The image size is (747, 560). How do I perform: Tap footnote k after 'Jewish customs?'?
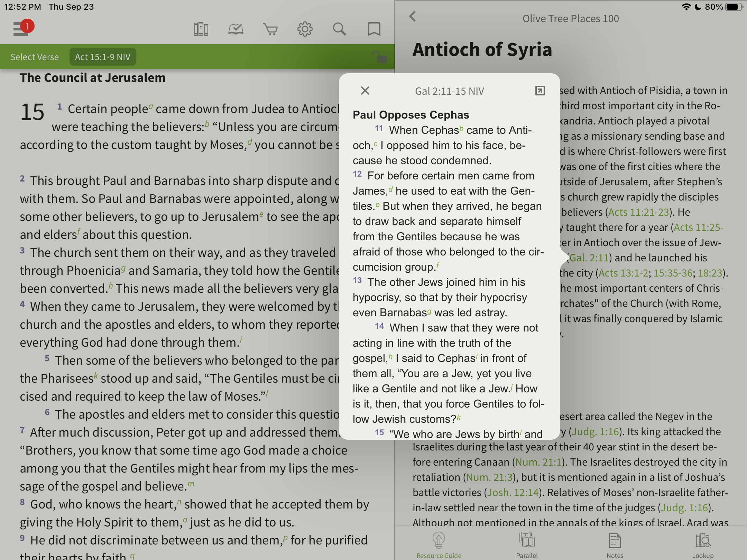click(459, 417)
